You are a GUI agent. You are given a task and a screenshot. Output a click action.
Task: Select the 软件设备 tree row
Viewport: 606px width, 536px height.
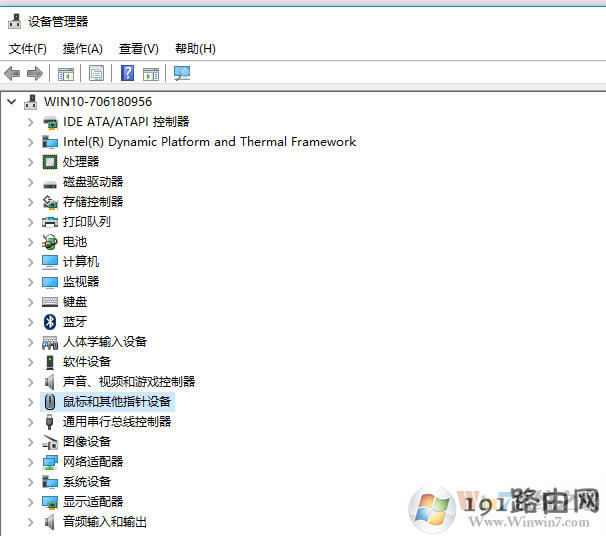(87, 362)
